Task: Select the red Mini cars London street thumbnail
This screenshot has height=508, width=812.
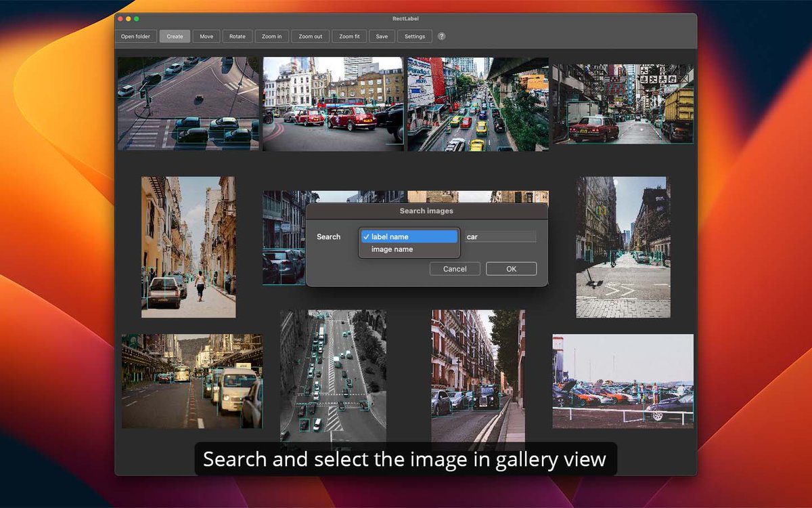Action: 333,103
